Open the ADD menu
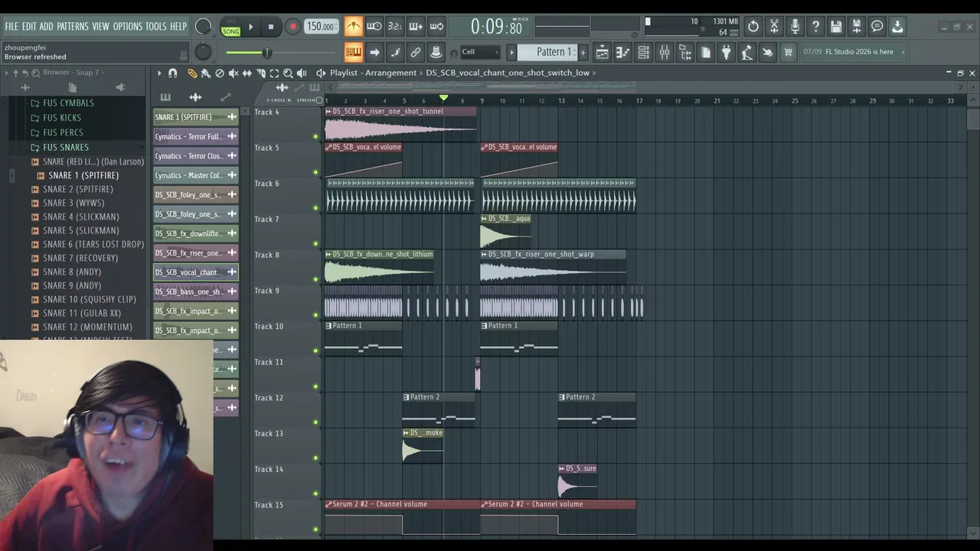The image size is (980, 551). [x=47, y=26]
